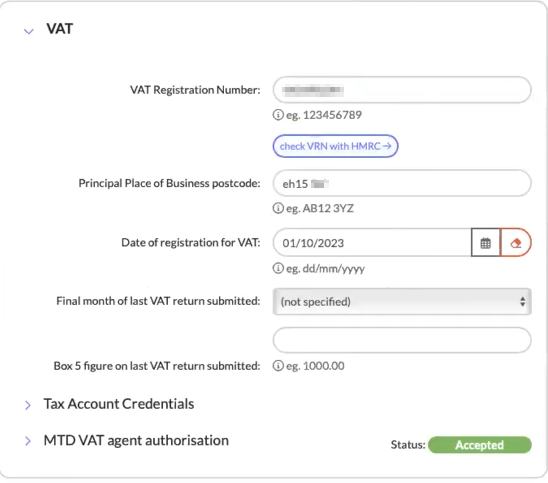Open the Final month of last VAT return dropdown
The height and width of the screenshot is (483, 548).
[402, 302]
